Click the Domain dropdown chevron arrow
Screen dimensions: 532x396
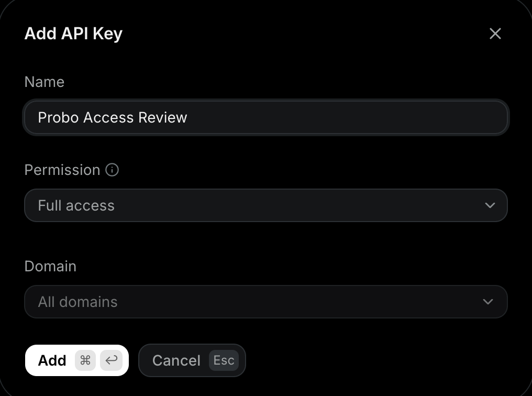[x=488, y=302]
